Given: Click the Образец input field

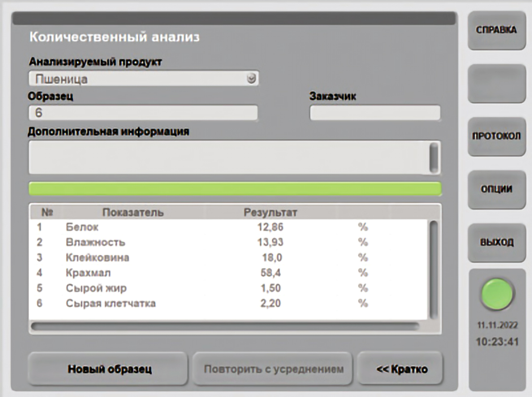Looking at the screenshot, I should pos(143,113).
